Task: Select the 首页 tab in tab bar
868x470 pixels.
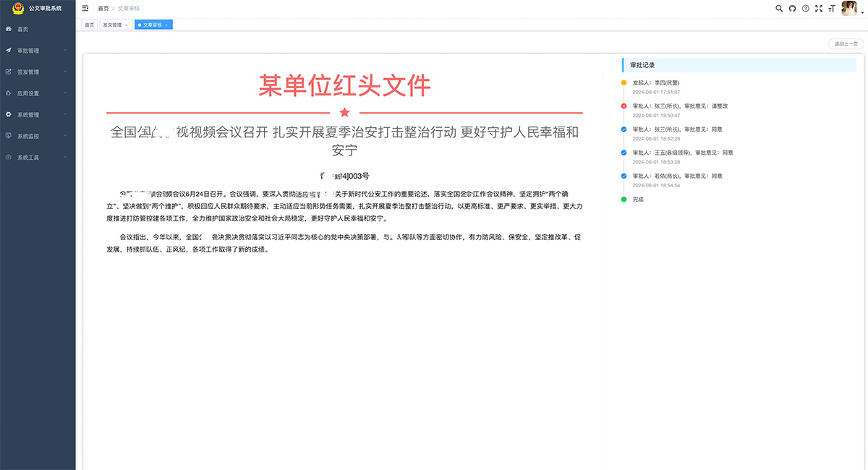Action: 89,25
